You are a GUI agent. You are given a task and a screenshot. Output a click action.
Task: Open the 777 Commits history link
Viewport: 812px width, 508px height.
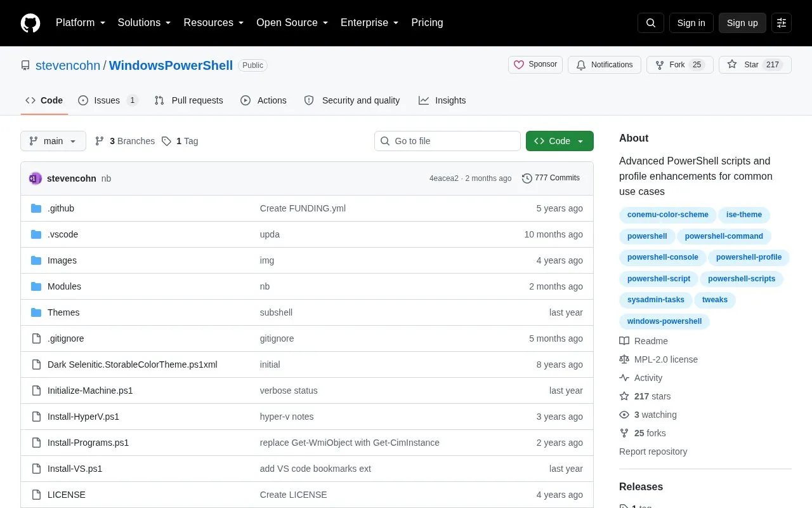tap(551, 178)
